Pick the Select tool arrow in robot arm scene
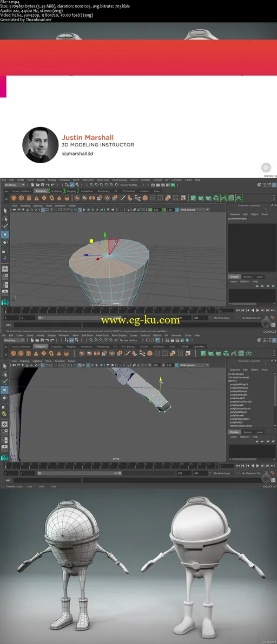Screen dimensions: 277x644 pyautogui.click(x=5, y=366)
